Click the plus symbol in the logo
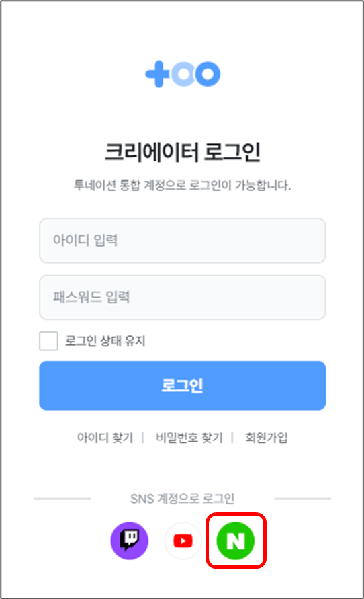This screenshot has height=599, width=364. [158, 74]
